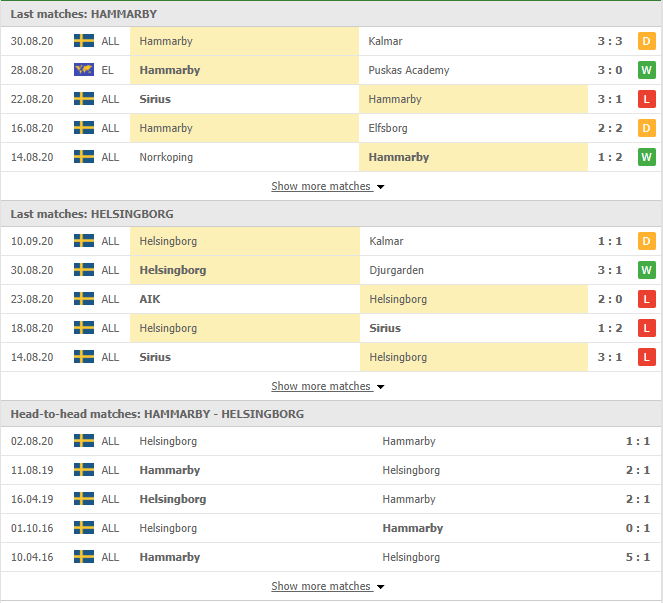
Task: Click the loss badge for AIK vs Helsingborg
Action: pyautogui.click(x=647, y=299)
